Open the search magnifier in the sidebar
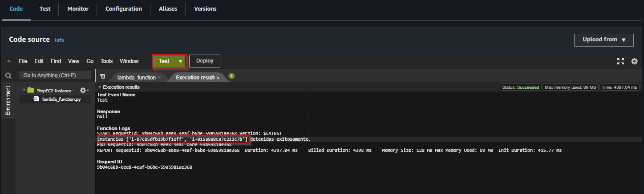The image size is (644, 194). click(8, 76)
